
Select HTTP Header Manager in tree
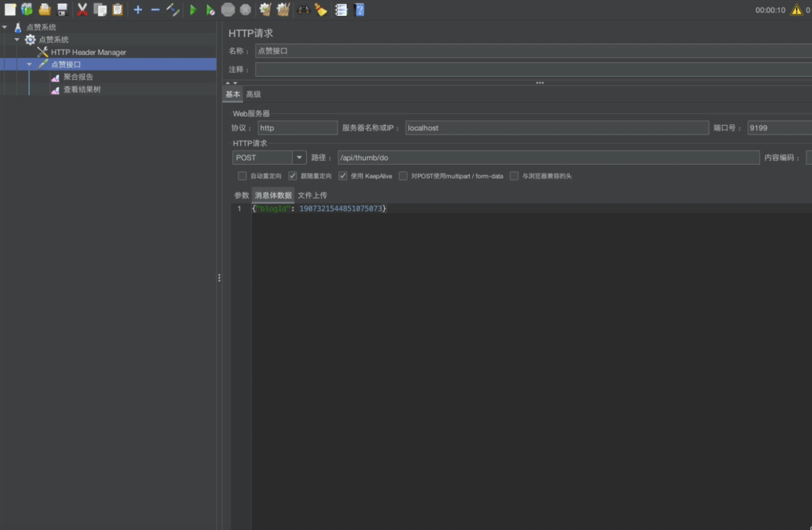click(88, 52)
